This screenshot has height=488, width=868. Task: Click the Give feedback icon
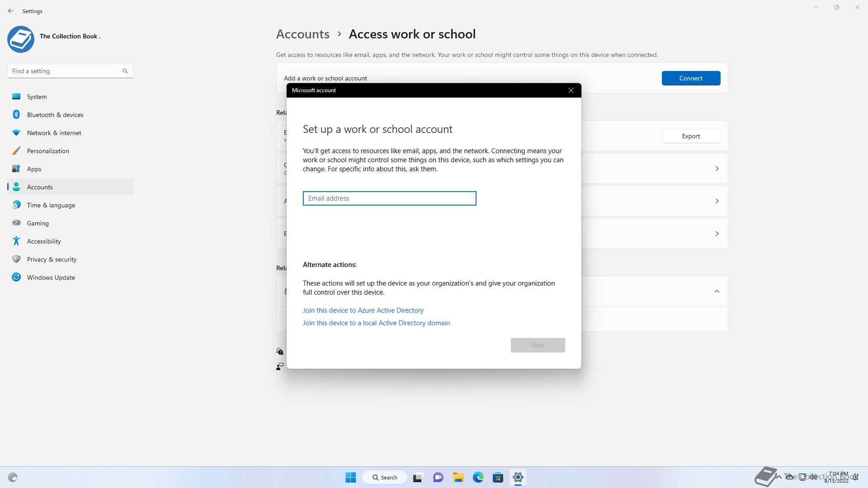point(280,366)
